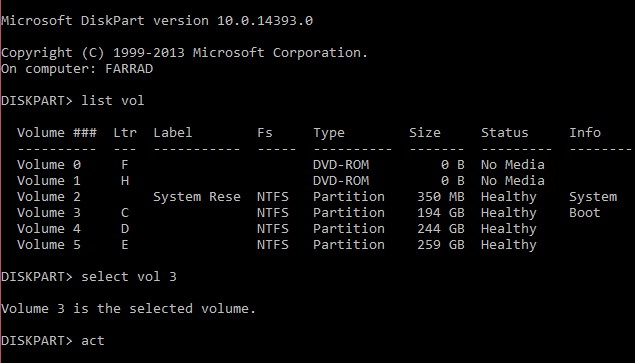This screenshot has height=363, width=635.
Task: Click DVD-ROM type of Volume 0
Action: point(341,165)
